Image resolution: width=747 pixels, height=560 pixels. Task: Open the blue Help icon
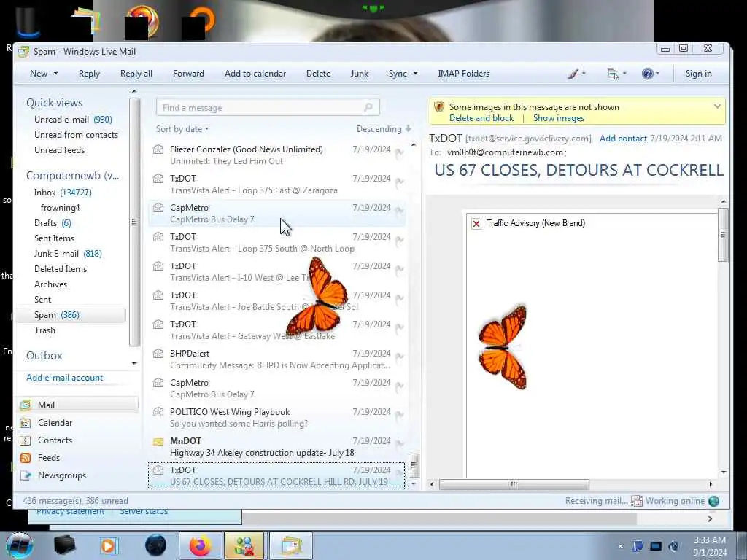click(647, 74)
